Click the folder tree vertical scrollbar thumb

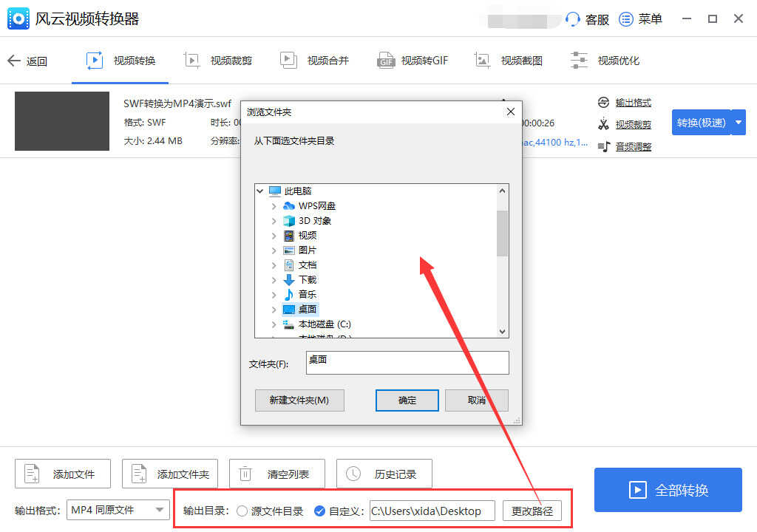tap(502, 233)
